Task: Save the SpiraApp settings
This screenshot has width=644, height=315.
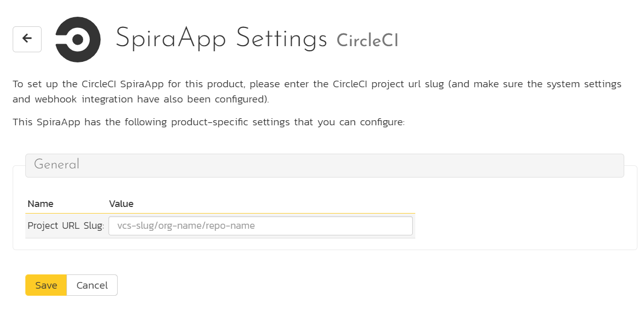Action: coord(46,285)
